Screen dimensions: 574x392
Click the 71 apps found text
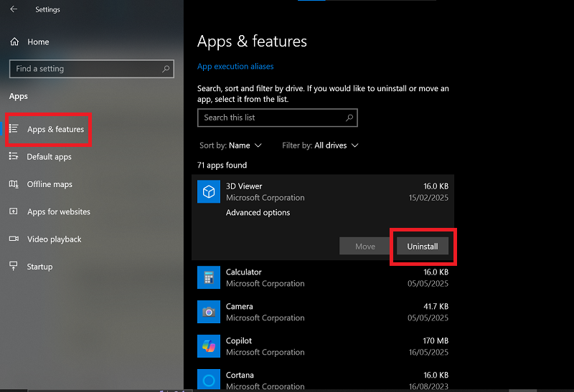pyautogui.click(x=222, y=166)
